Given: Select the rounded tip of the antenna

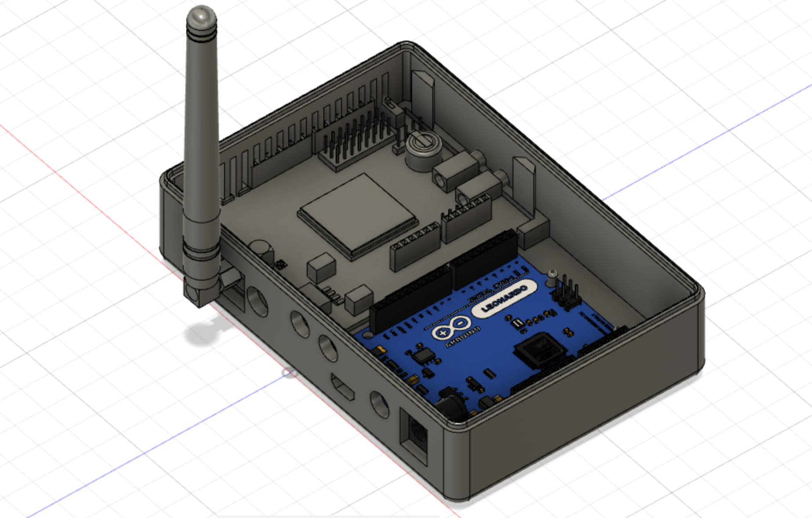Looking at the screenshot, I should coord(201,15).
